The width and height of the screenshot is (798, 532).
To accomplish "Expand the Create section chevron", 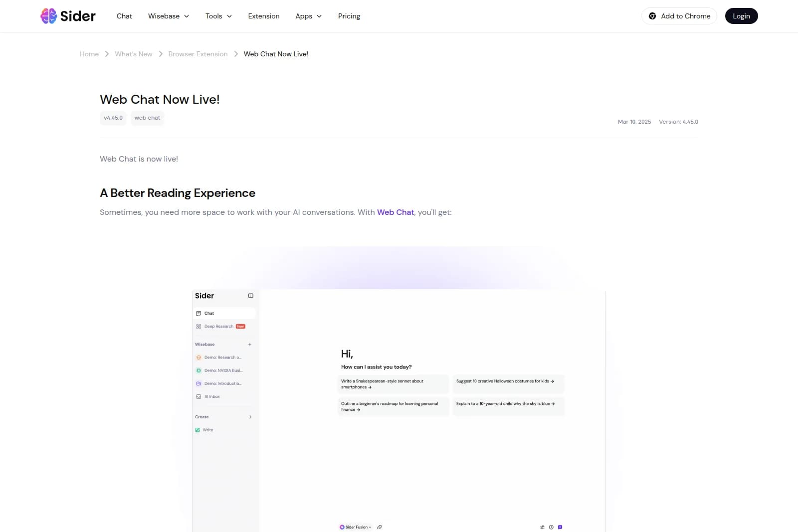I will click(x=250, y=417).
